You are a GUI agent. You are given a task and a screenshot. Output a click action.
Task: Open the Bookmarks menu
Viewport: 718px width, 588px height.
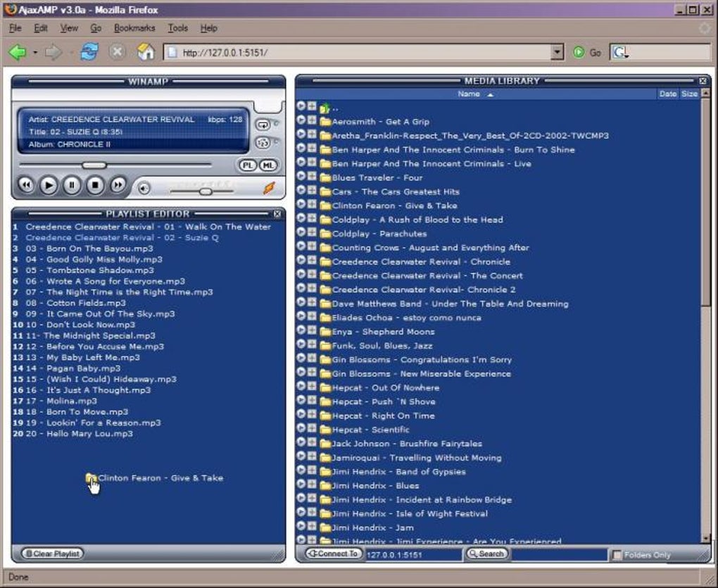pos(134,28)
